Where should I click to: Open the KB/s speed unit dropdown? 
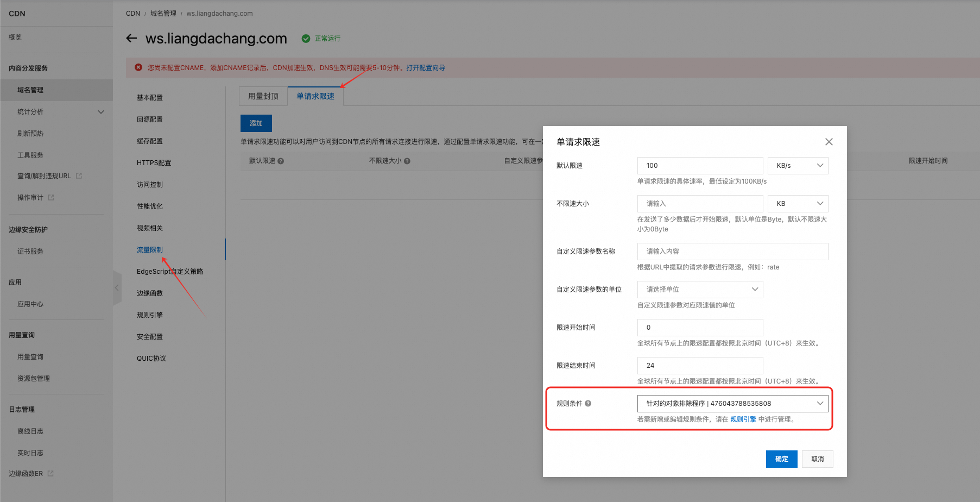798,166
